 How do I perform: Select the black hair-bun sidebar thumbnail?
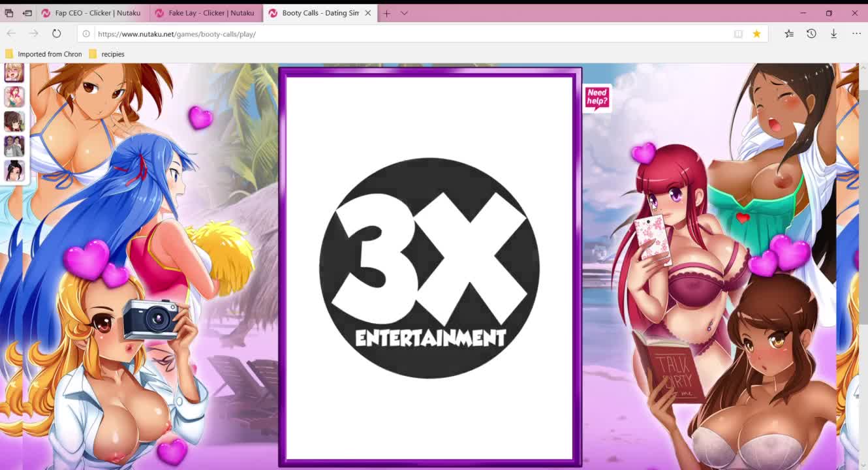[x=14, y=171]
